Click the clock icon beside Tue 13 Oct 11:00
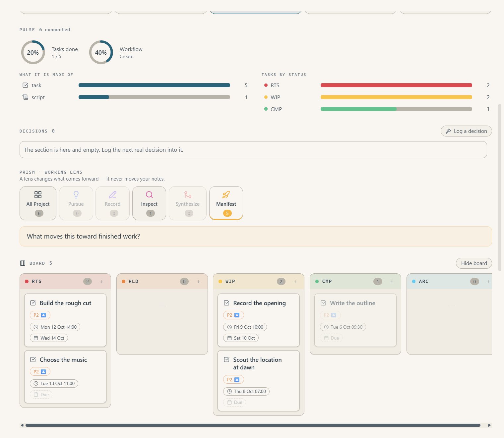 pos(36,383)
